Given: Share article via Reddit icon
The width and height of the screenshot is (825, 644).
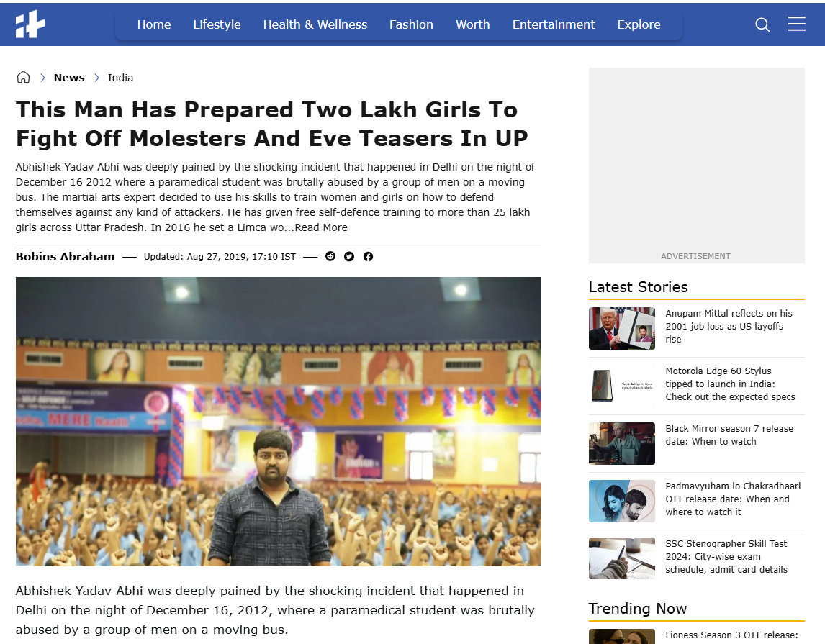Looking at the screenshot, I should pyautogui.click(x=330, y=257).
